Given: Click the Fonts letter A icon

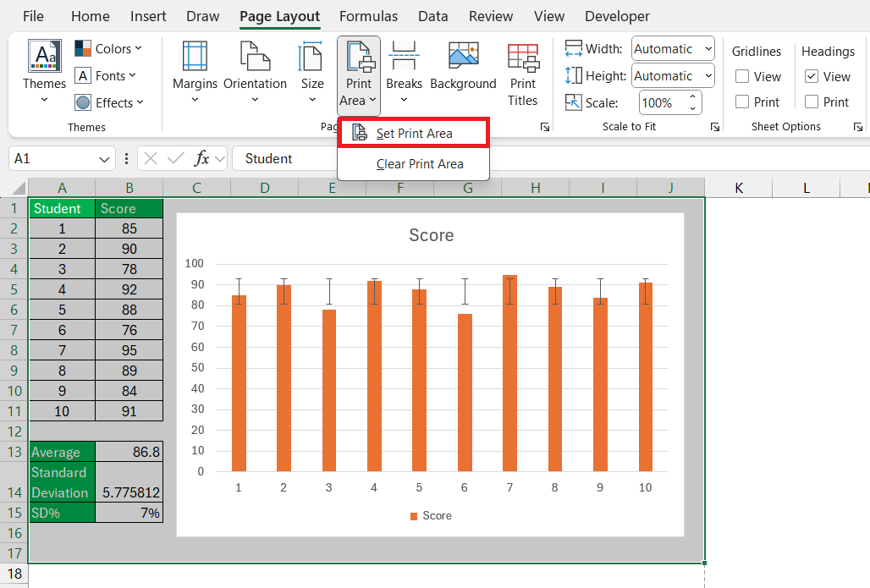Looking at the screenshot, I should pyautogui.click(x=83, y=75).
